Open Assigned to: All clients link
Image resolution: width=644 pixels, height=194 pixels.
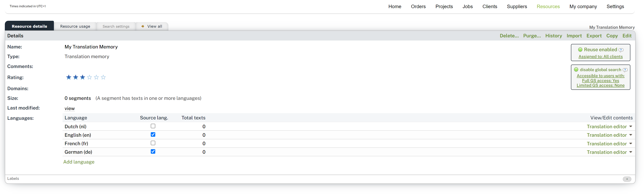pyautogui.click(x=600, y=57)
